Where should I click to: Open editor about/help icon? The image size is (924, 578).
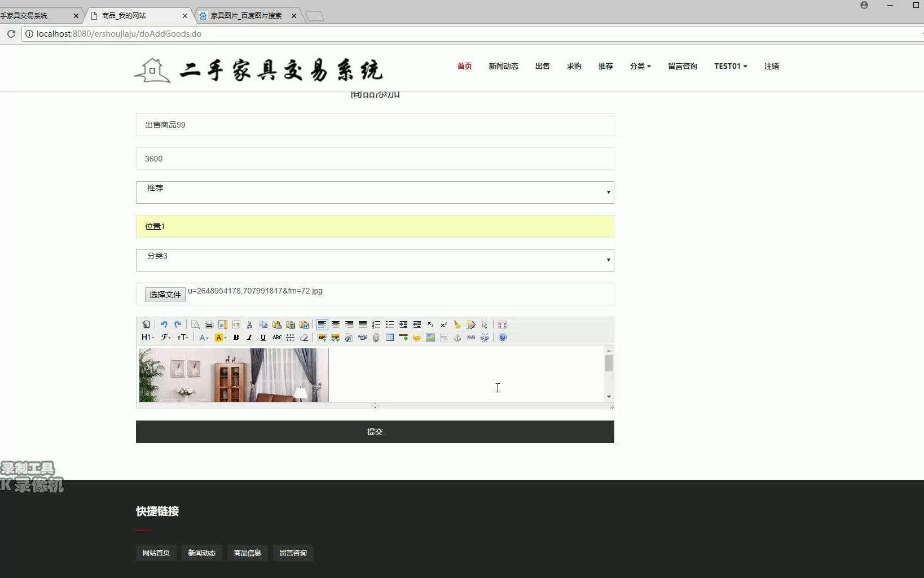pyautogui.click(x=503, y=338)
